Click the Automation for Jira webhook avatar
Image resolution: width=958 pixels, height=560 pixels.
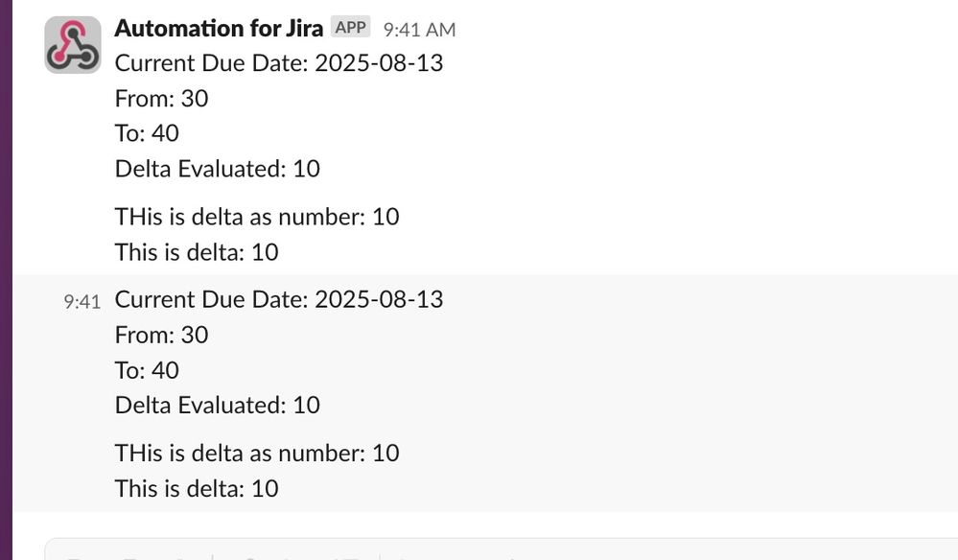point(73,45)
